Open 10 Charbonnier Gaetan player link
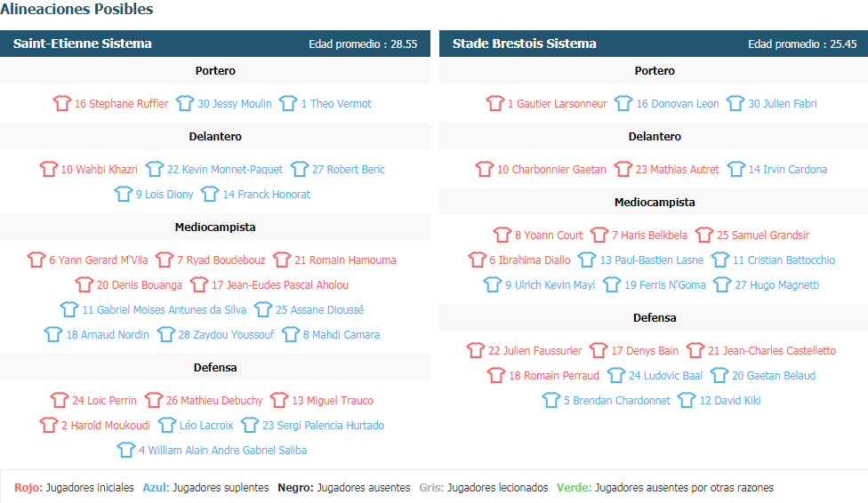 [551, 170]
